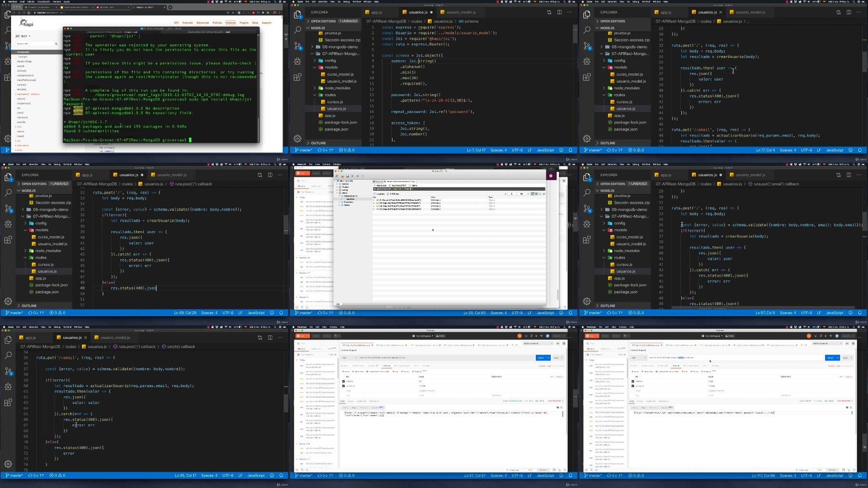Close usuarios.js tab in 'Ln 17, Col 4' editor
The height and width of the screenshot is (488, 868).
(x=721, y=12)
